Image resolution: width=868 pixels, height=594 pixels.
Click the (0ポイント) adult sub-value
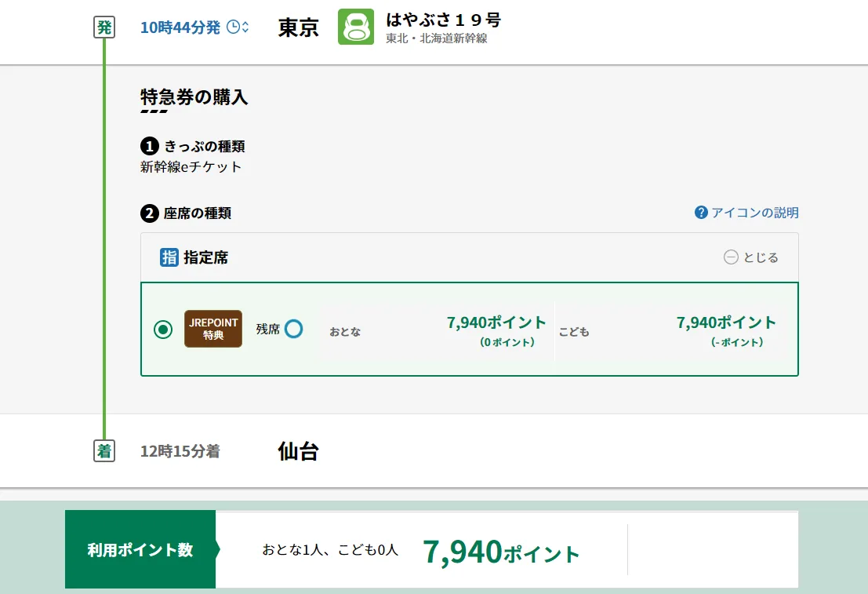(x=507, y=342)
